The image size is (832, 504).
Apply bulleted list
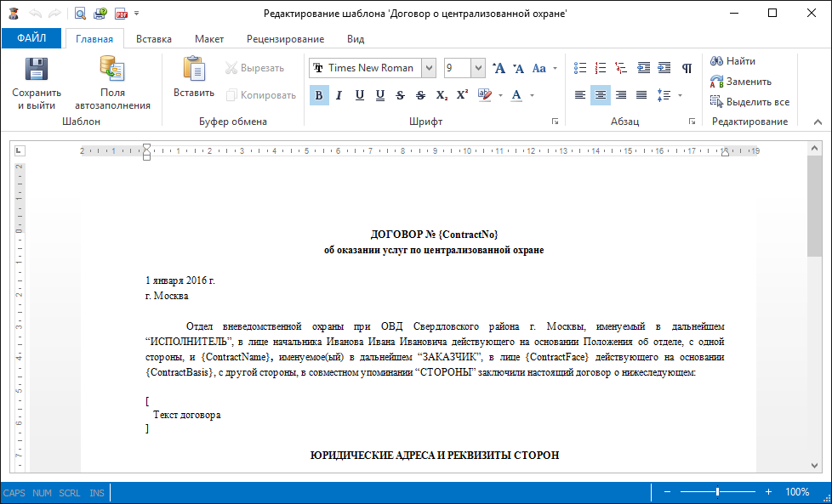pyautogui.click(x=580, y=68)
